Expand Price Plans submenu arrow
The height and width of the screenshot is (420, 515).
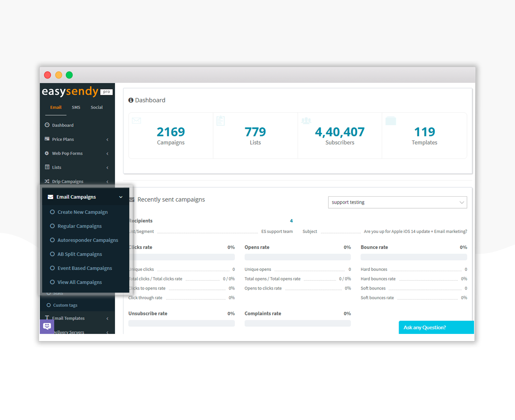(x=107, y=139)
